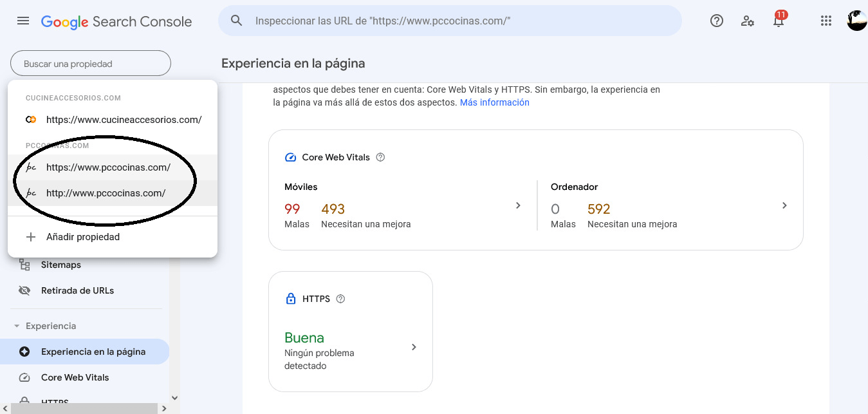Screen dimensions: 868x414
Task: Open the HTTPS report chevron
Action: point(414,347)
